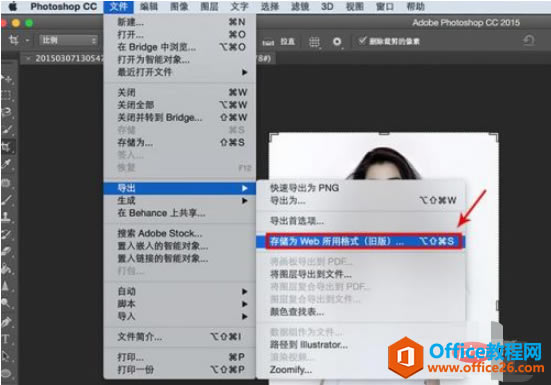Choose 关闭全部
The height and width of the screenshot is (385, 551).
tap(181, 105)
